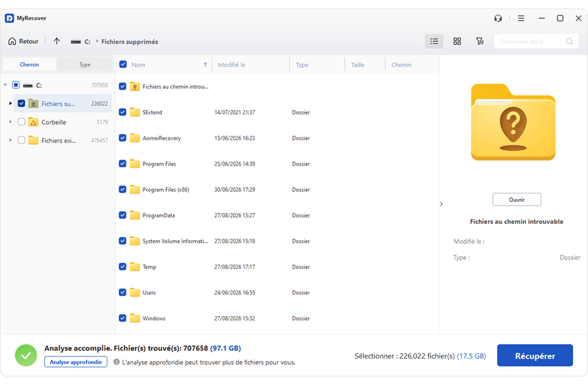Uncheck the Users folder checkbox
Image resolution: width=588 pixels, height=385 pixels.
(122, 292)
